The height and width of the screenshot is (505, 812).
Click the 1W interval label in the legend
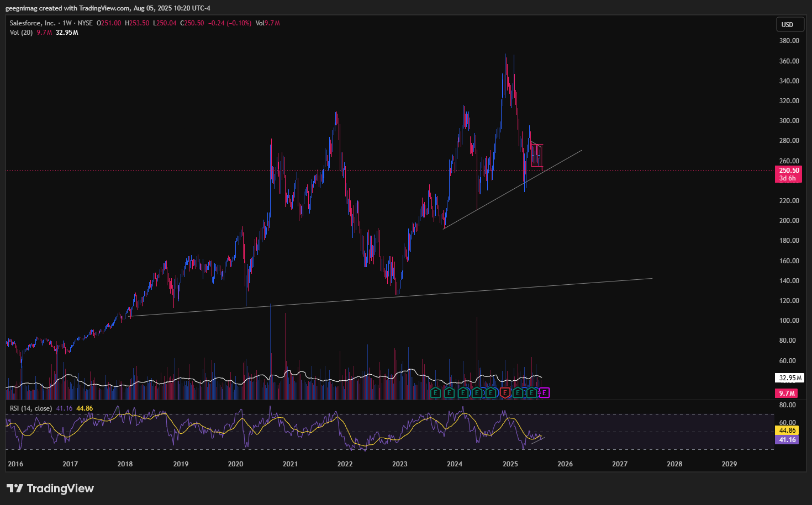coord(67,23)
